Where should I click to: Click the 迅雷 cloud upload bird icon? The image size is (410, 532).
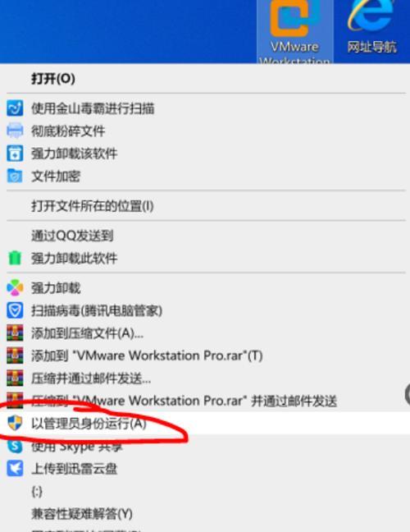coord(15,469)
